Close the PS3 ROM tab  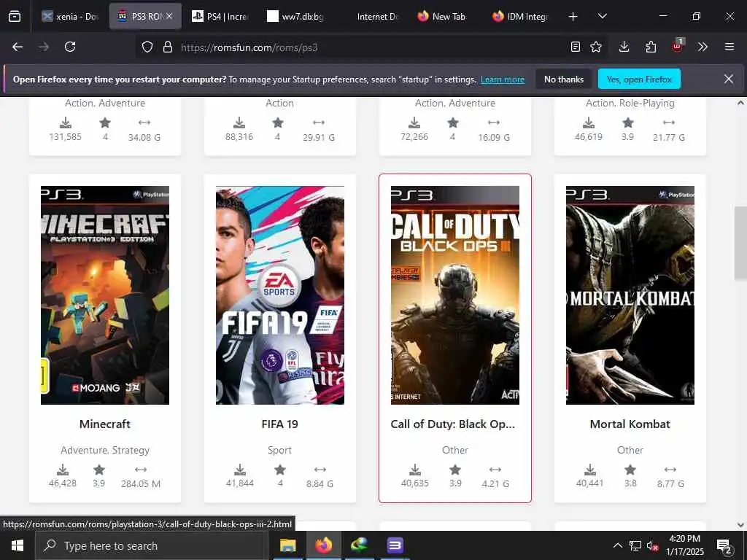click(x=169, y=16)
